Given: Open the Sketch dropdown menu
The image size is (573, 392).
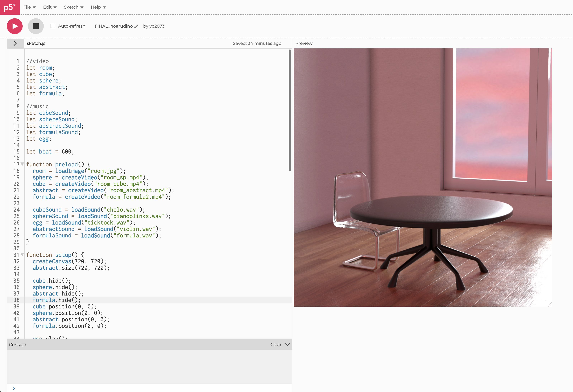Looking at the screenshot, I should click(x=74, y=7).
